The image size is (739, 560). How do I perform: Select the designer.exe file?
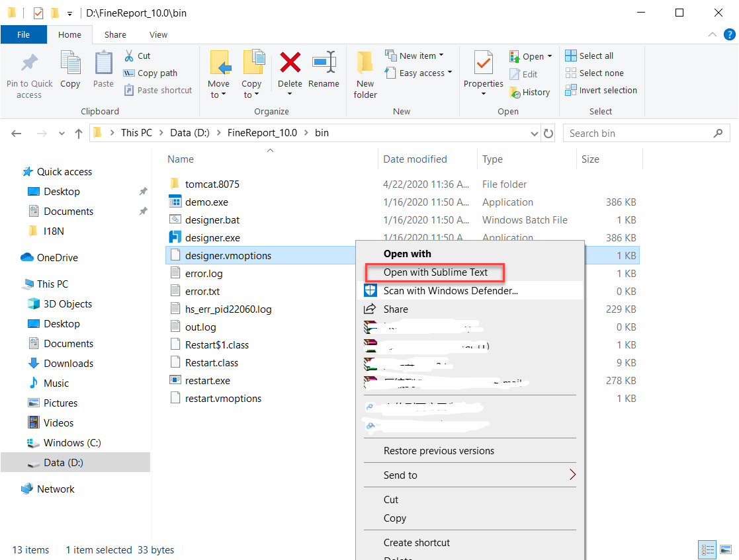212,238
